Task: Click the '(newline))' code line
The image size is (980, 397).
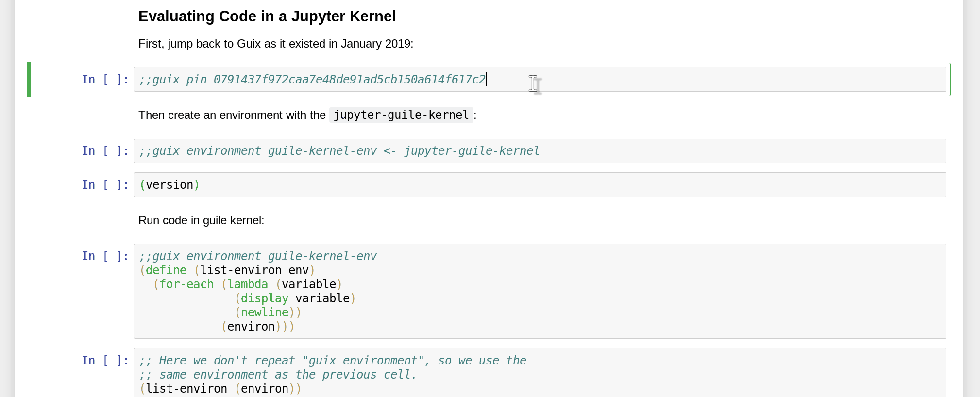Action: click(268, 313)
